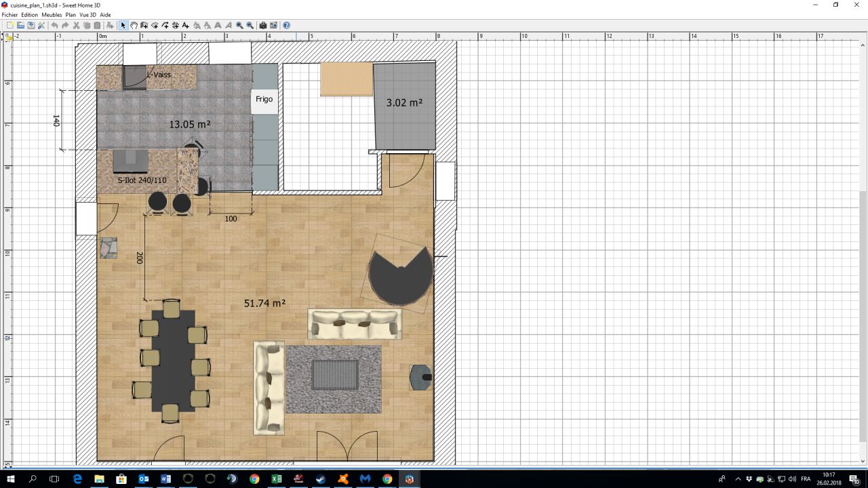Open Word from the taskbar
Viewport: 868px width, 488px height.
click(x=166, y=479)
